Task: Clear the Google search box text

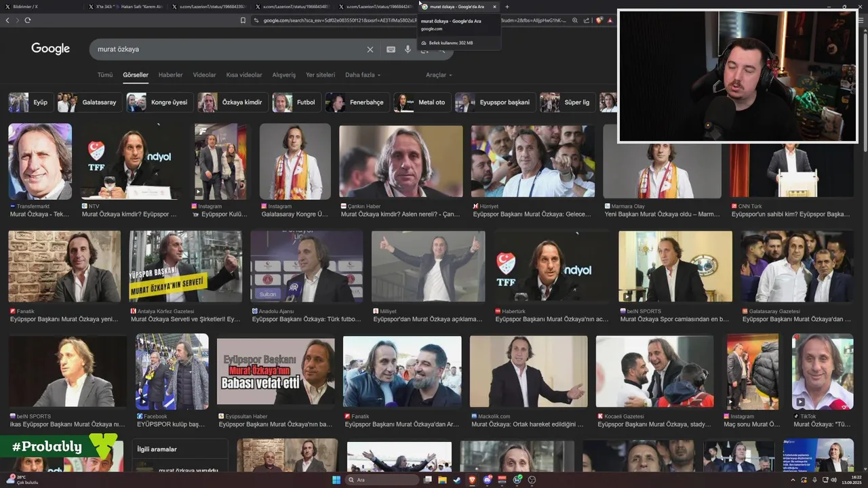Action: tap(370, 49)
